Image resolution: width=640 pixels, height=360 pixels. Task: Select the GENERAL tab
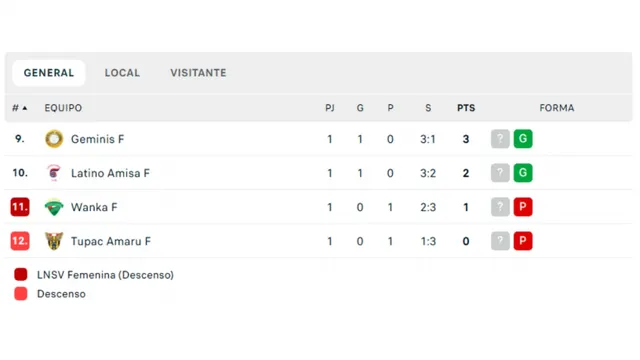point(49,73)
